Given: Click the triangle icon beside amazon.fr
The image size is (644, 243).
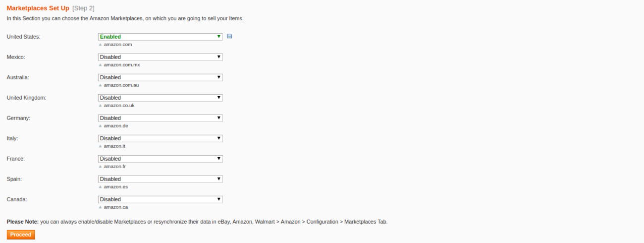Looking at the screenshot, I should tap(100, 167).
